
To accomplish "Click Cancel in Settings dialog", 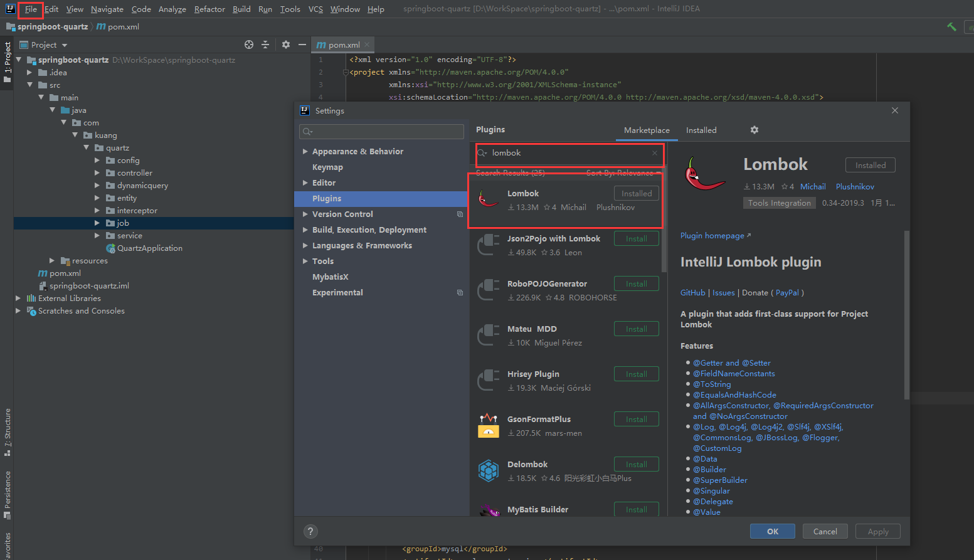I will pyautogui.click(x=825, y=531).
